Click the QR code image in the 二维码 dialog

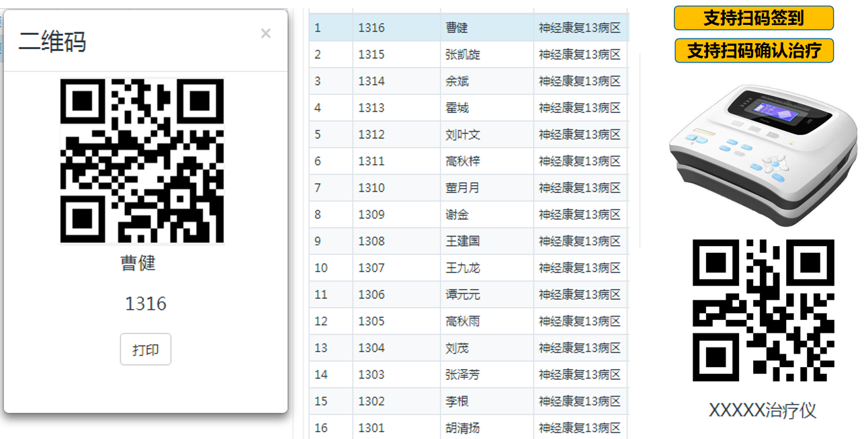coord(142,161)
